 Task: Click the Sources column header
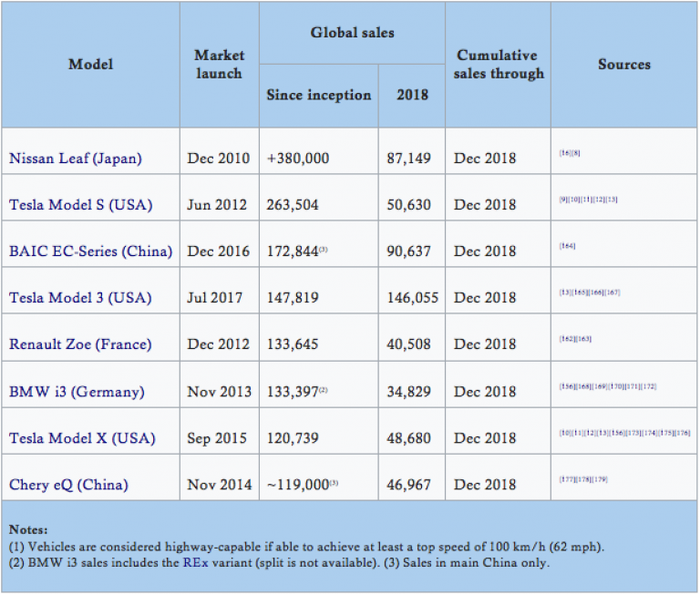click(x=624, y=65)
